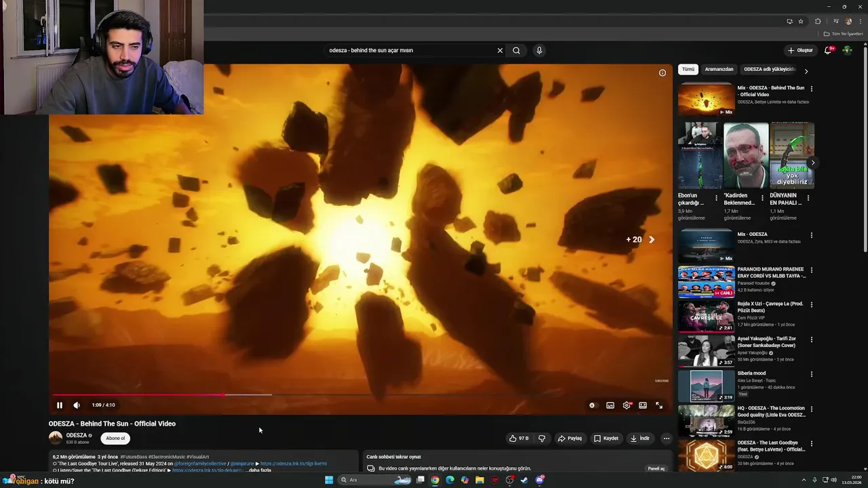Like the video with the thumbs up
Viewport: 868px width, 488px height.
519,439
